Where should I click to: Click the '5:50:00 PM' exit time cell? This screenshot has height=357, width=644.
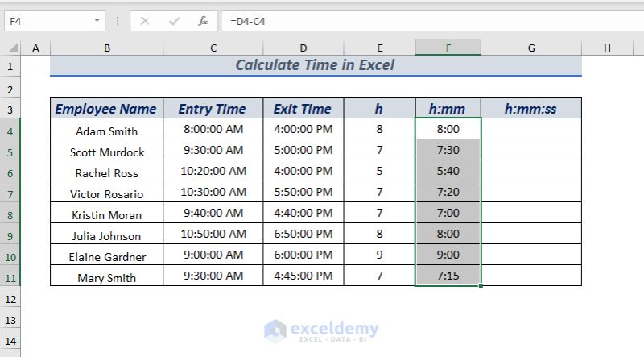click(x=303, y=192)
